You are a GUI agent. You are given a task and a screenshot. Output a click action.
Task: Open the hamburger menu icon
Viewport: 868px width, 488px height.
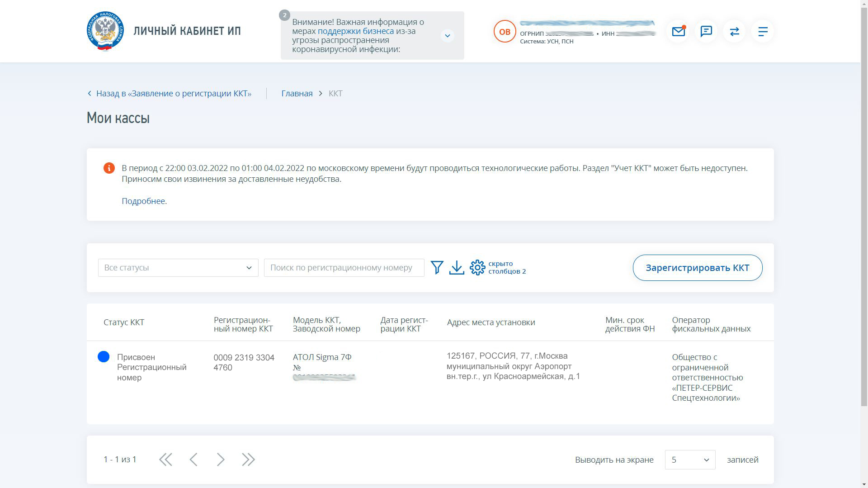pos(763,31)
